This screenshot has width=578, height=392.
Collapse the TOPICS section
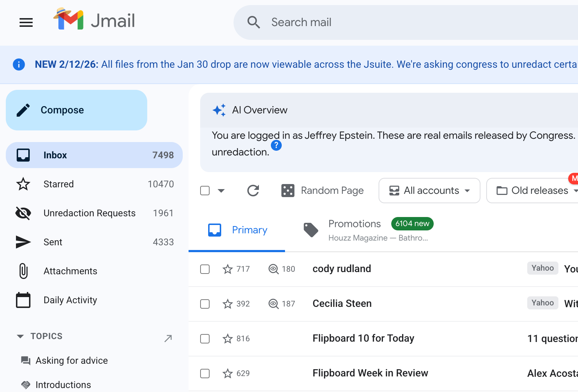pyautogui.click(x=20, y=337)
